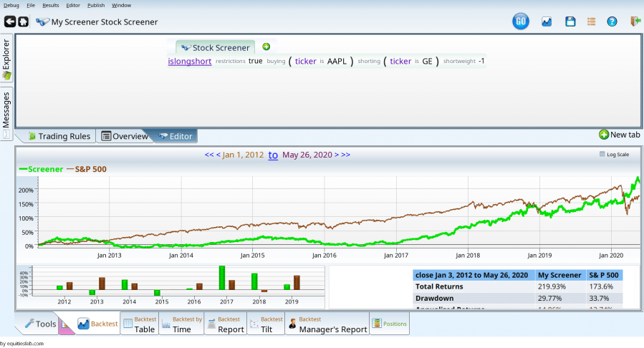Screen dimensions: 644x348
Task: Click the first ticker operator before AAPL
Action: coord(306,61)
